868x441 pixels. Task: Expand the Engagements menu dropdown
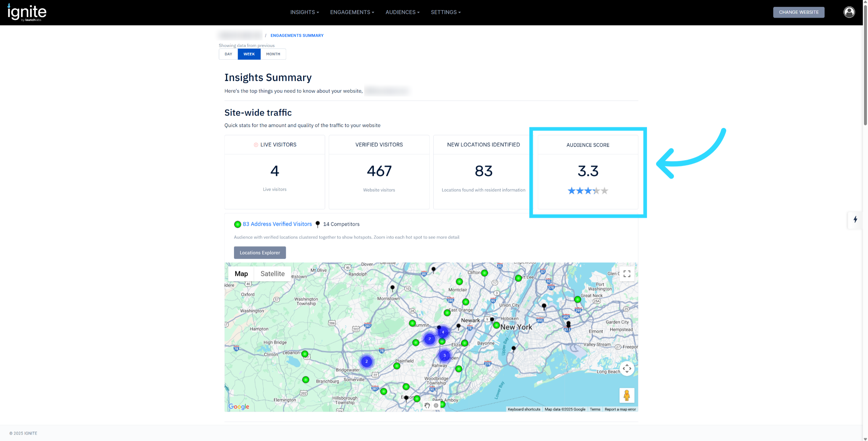(x=352, y=12)
